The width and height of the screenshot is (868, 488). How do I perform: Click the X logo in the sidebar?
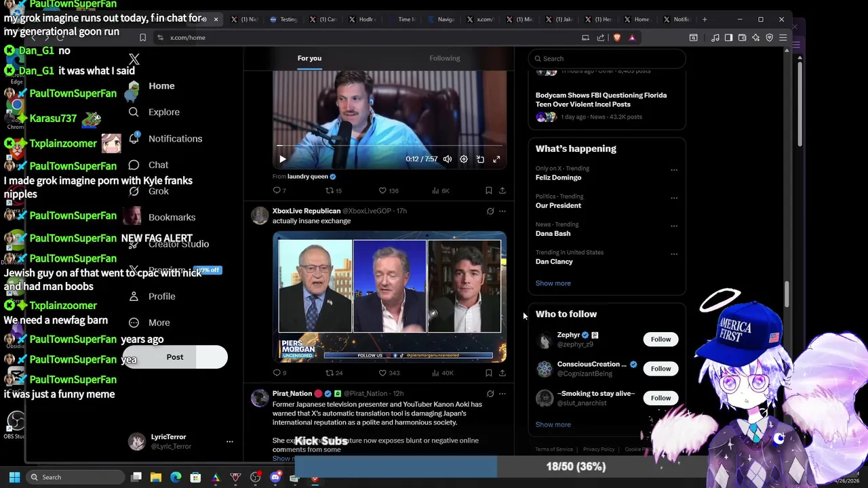tap(134, 60)
